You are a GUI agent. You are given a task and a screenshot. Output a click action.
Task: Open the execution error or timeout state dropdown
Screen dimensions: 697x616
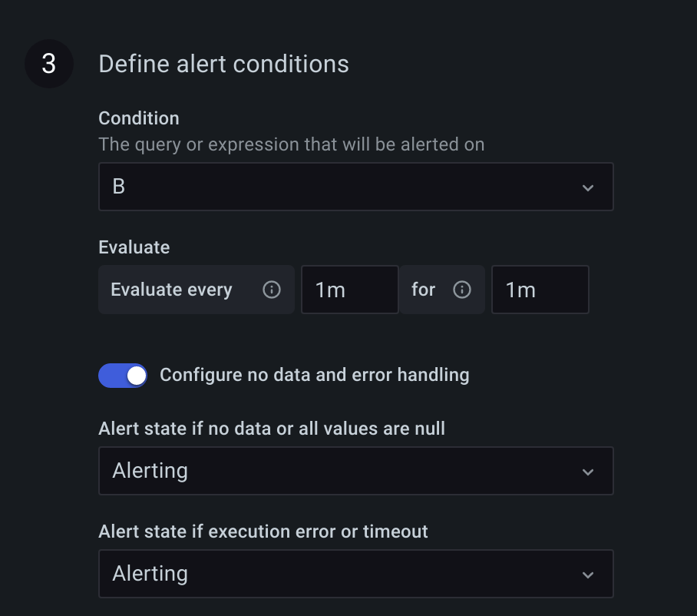[355, 574]
